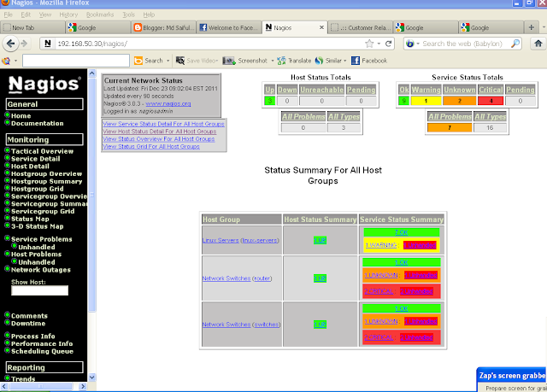Viewport: 547px width, 392px height.
Task: Open the (switches) host group link
Action: [x=267, y=325]
